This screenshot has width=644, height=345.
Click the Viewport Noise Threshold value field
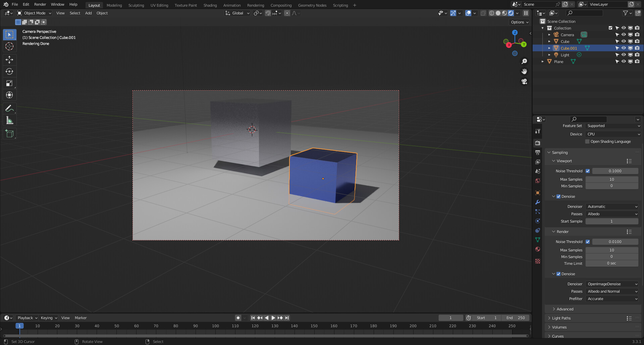[x=615, y=171]
